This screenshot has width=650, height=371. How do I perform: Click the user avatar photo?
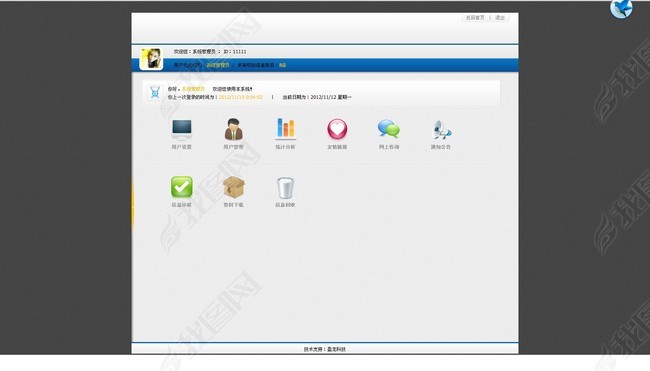pyautogui.click(x=151, y=58)
